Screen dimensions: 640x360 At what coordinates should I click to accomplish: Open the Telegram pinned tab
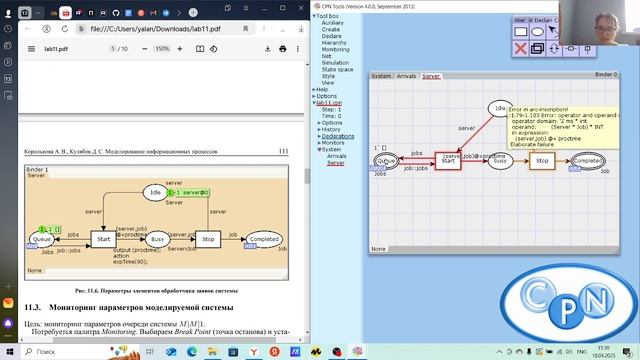coord(166,13)
